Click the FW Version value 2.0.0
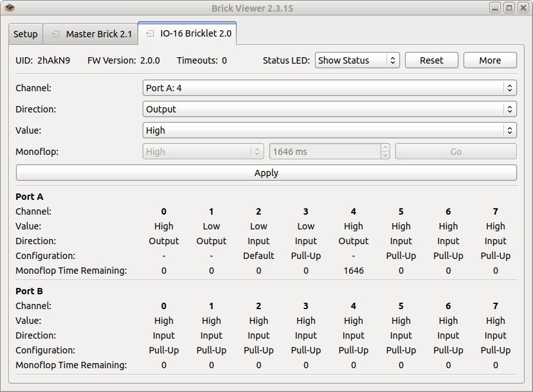 pos(150,60)
